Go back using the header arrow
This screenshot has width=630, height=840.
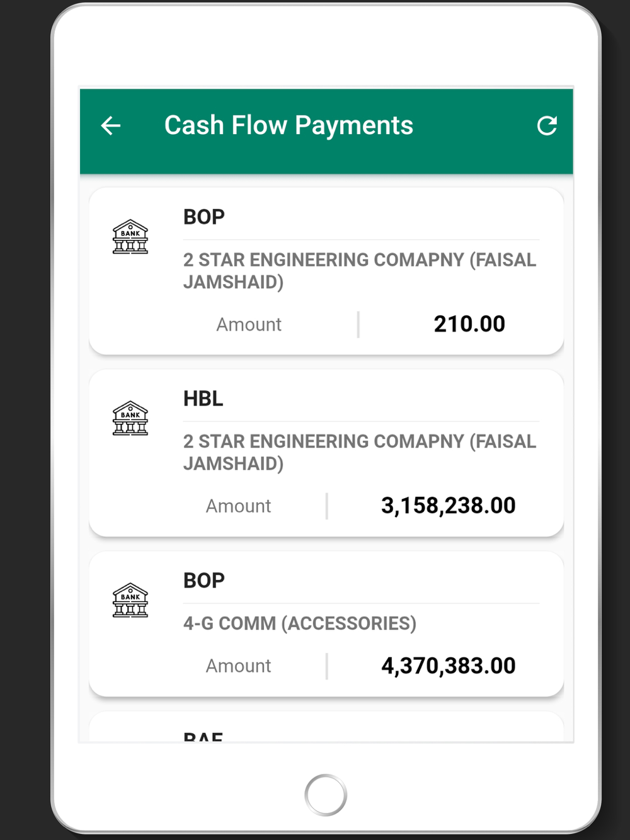pyautogui.click(x=111, y=126)
